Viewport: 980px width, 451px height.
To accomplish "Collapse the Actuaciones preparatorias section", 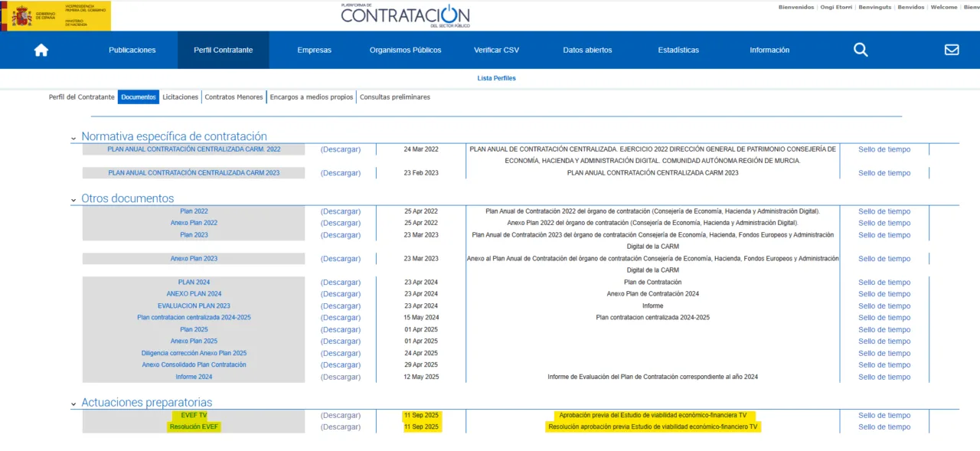I will click(x=73, y=404).
